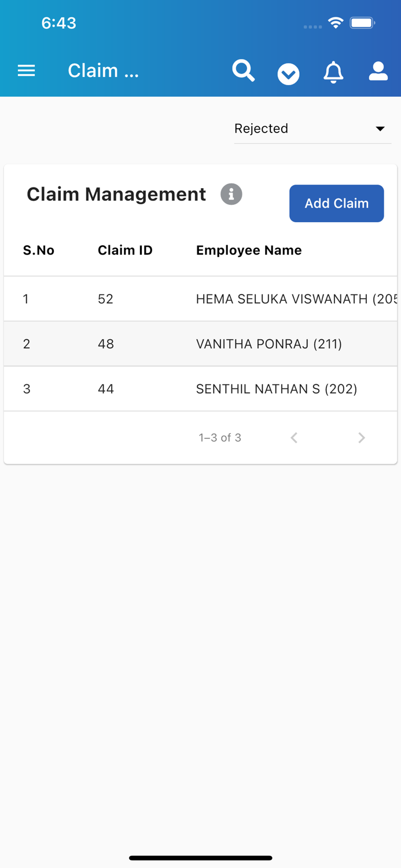
Task: Tap the search icon in the header
Action: tap(243, 70)
